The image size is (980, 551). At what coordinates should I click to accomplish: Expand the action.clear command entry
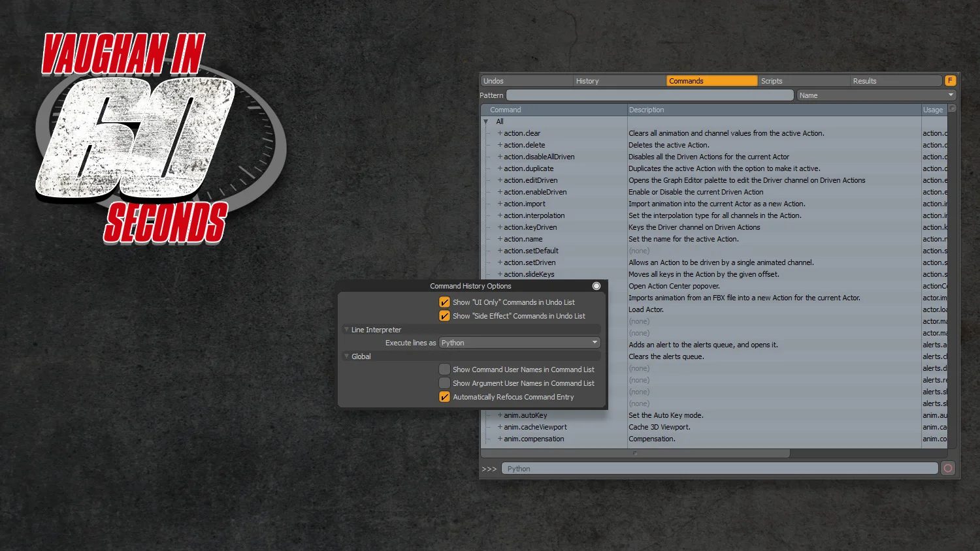click(500, 133)
